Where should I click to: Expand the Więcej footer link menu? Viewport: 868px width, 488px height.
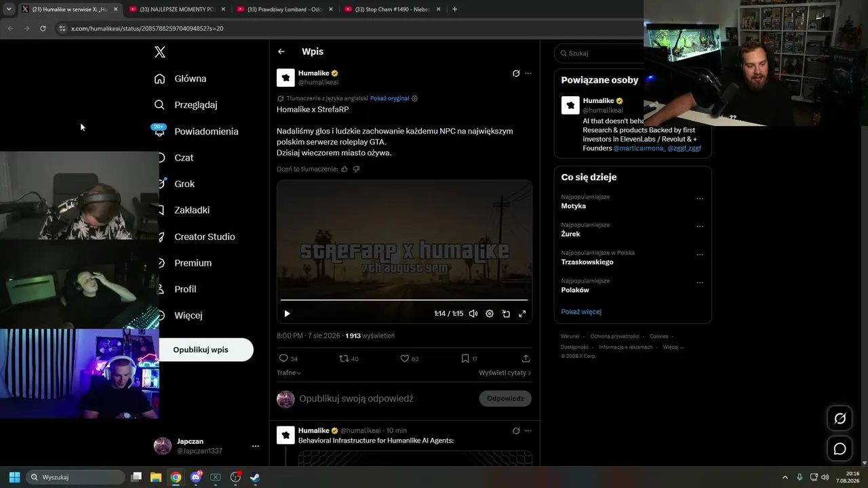(x=673, y=347)
